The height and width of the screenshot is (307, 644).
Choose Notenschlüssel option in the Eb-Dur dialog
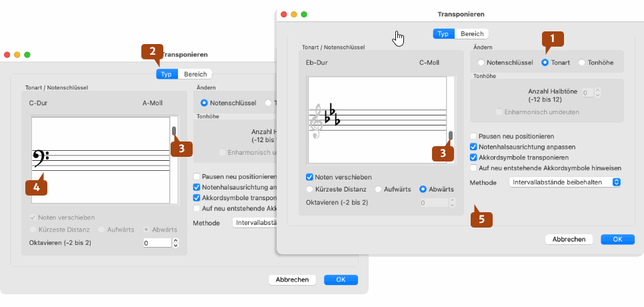pyautogui.click(x=481, y=62)
